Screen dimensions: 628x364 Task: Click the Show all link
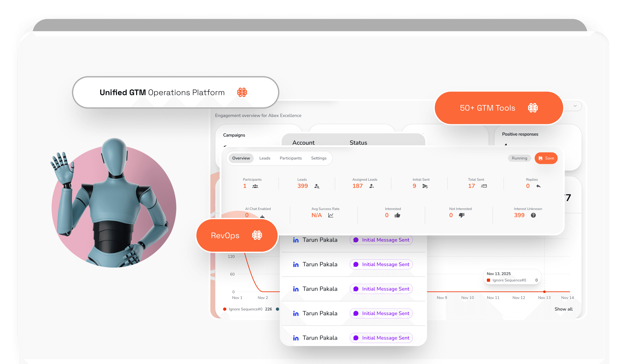tap(564, 309)
